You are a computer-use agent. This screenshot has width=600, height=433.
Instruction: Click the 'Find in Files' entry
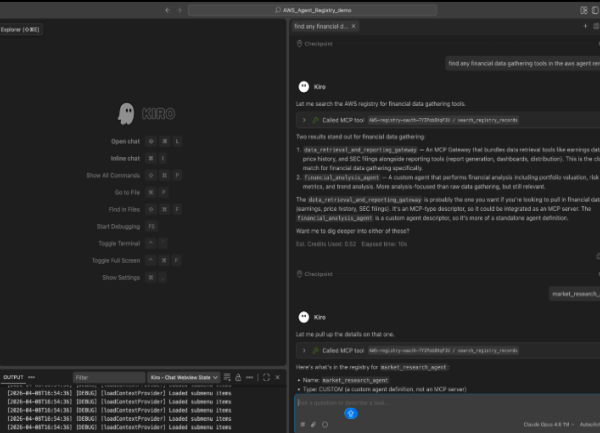(124, 210)
